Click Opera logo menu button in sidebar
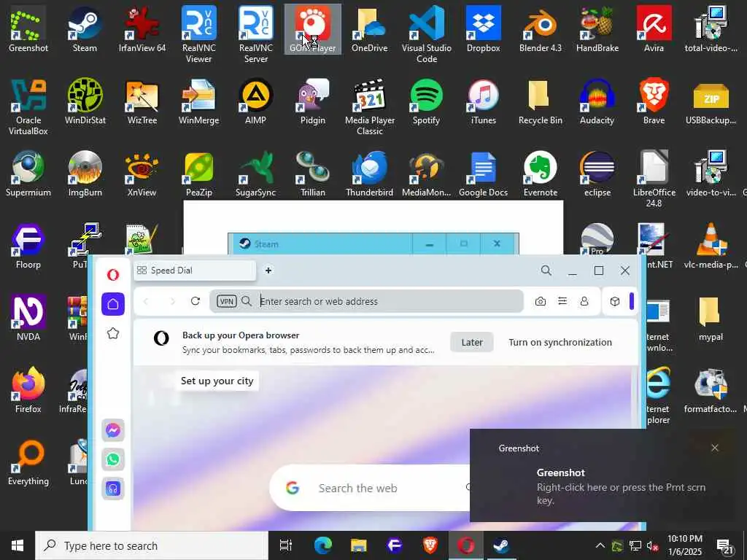This screenshot has height=560, width=747. tap(113, 275)
